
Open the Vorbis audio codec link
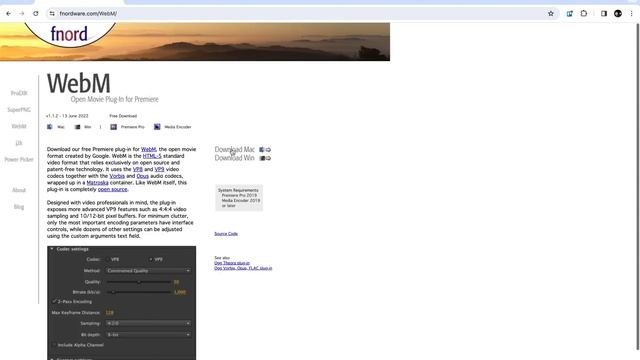point(117,176)
